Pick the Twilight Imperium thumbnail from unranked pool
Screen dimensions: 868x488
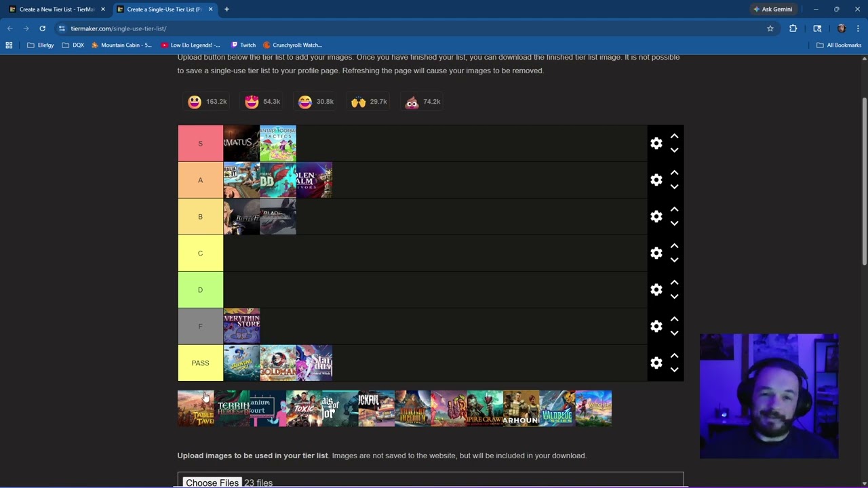pos(412,408)
